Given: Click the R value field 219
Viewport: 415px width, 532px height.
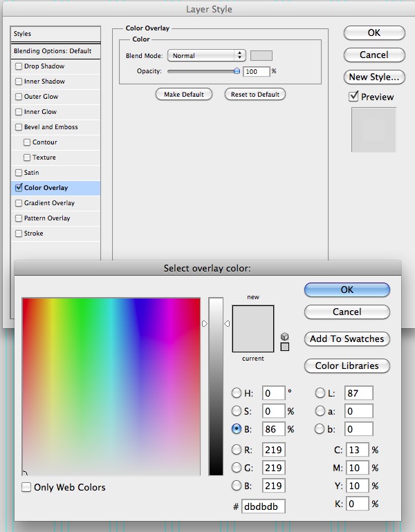Looking at the screenshot, I should coord(273,450).
